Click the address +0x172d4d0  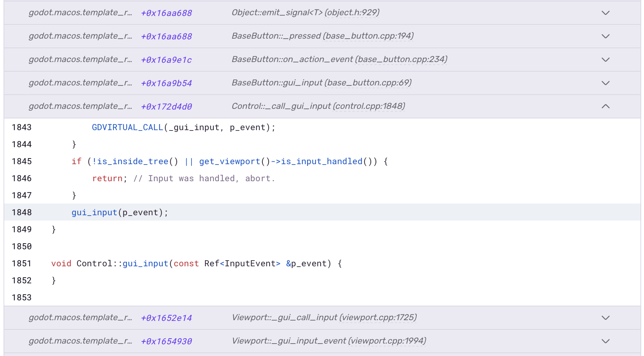[166, 107]
